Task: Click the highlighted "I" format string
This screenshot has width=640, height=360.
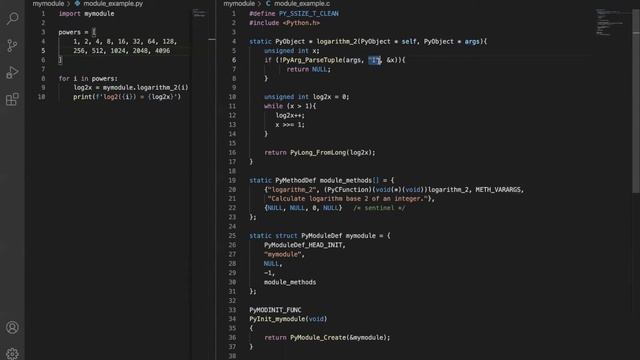Action: click(x=374, y=60)
